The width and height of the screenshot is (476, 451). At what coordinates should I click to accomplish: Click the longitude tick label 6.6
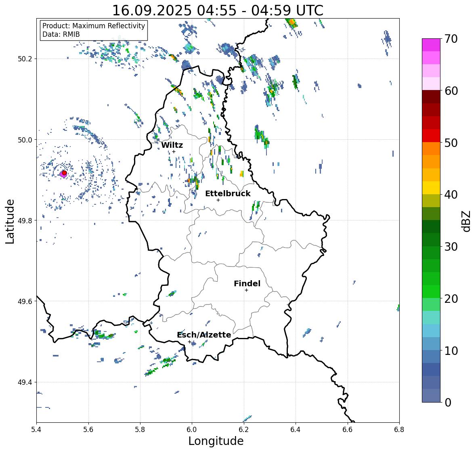point(348,430)
